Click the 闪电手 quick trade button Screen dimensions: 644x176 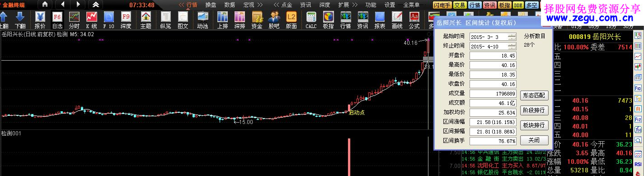click(442, 5)
